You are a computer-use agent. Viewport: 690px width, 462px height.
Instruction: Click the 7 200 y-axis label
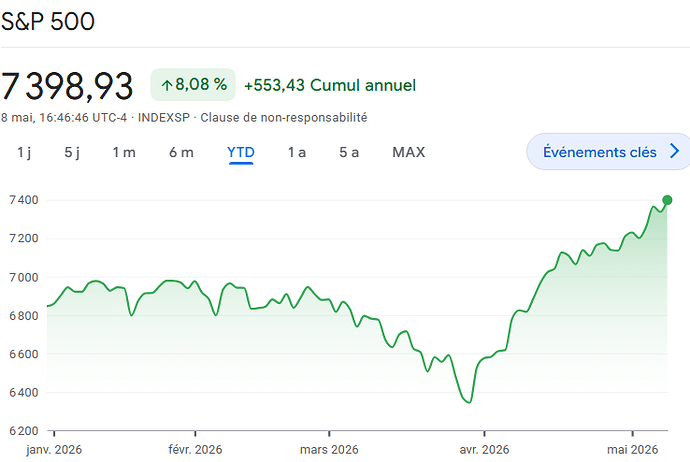coord(24,238)
